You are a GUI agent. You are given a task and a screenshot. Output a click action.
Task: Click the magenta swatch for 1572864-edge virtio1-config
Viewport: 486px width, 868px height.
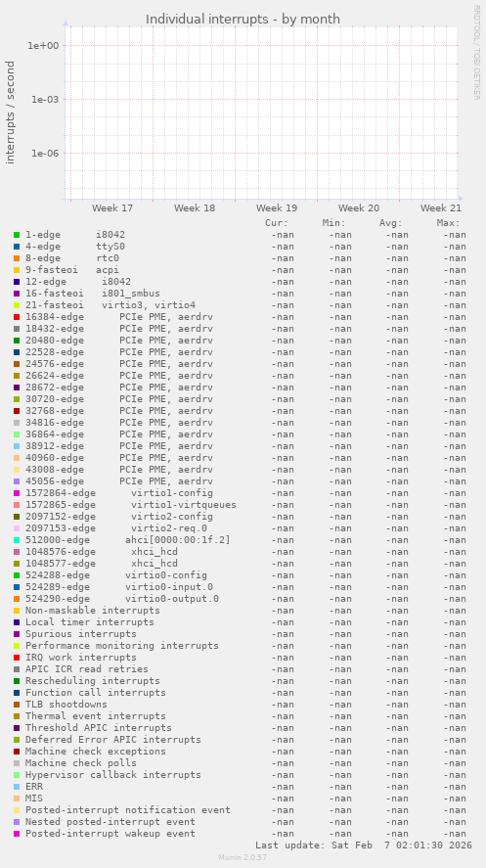17,492
